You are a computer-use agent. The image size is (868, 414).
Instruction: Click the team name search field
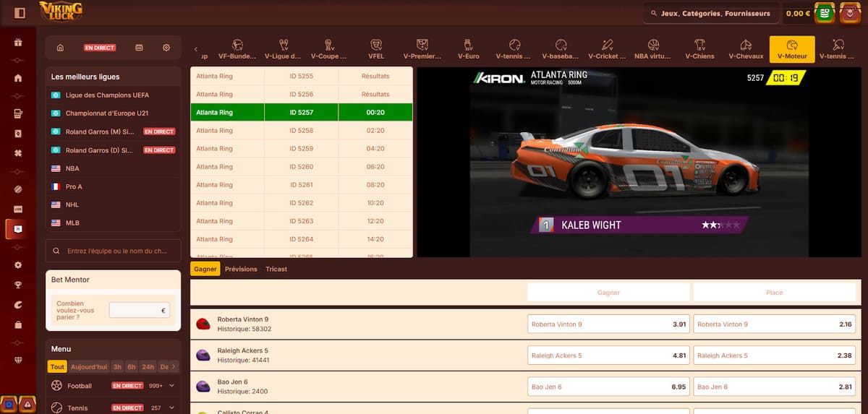coord(113,251)
